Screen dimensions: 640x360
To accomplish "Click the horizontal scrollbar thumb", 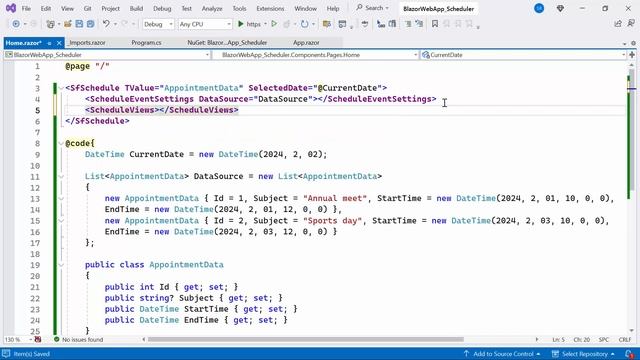I will (x=306, y=340).
